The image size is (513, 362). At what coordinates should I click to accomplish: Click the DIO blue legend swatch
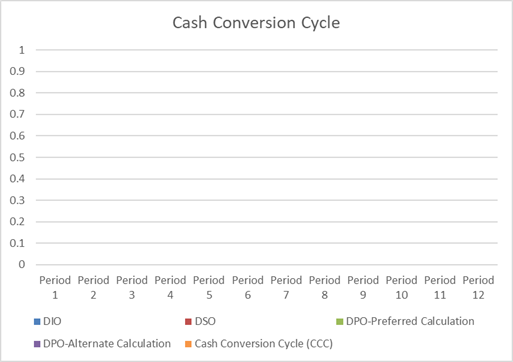(37, 322)
